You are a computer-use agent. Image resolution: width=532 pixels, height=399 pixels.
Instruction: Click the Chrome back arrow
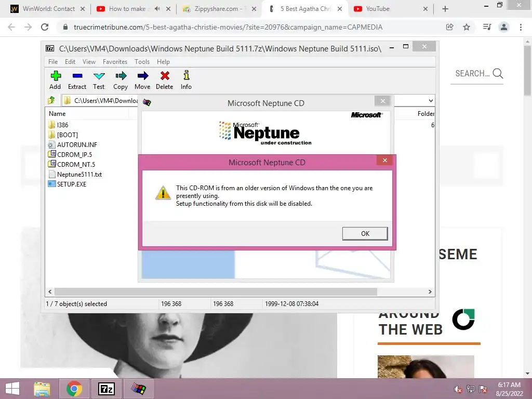tap(11, 27)
